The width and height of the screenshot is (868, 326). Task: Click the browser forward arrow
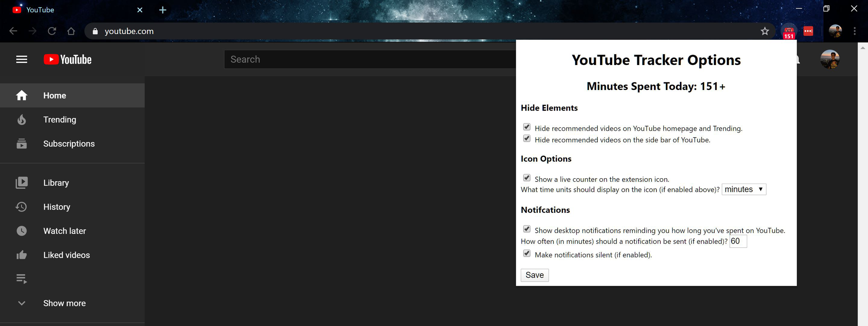tap(33, 31)
